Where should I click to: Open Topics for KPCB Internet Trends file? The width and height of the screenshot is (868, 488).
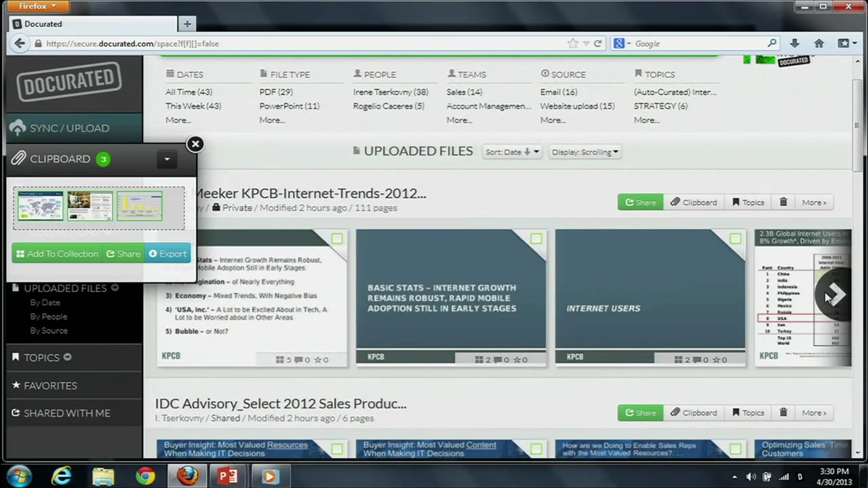(x=748, y=203)
